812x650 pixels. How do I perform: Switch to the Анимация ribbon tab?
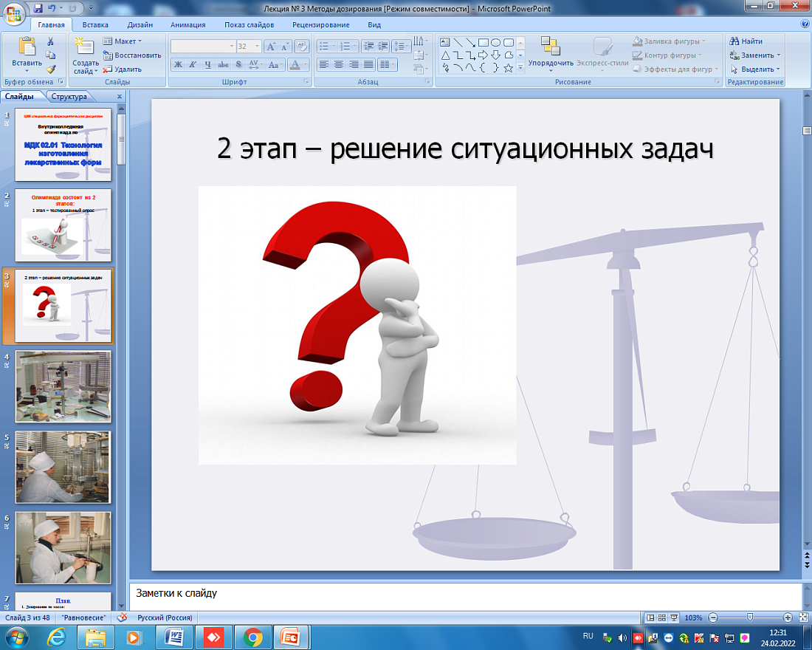tap(188, 24)
